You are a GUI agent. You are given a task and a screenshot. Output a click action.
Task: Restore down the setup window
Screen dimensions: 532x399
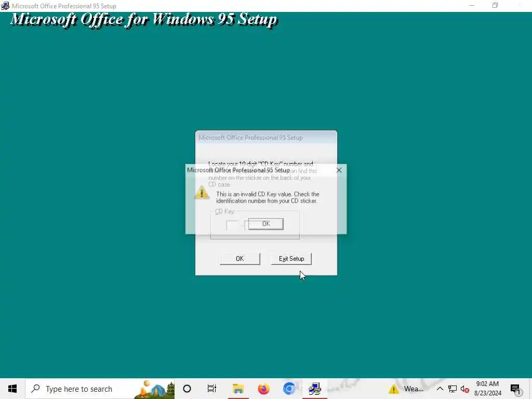(495, 5)
